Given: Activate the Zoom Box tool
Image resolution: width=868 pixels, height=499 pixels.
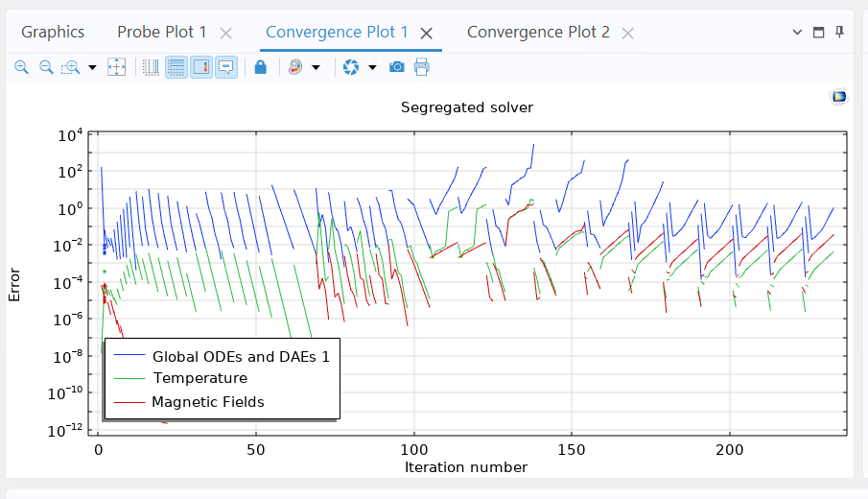Looking at the screenshot, I should click(70, 67).
